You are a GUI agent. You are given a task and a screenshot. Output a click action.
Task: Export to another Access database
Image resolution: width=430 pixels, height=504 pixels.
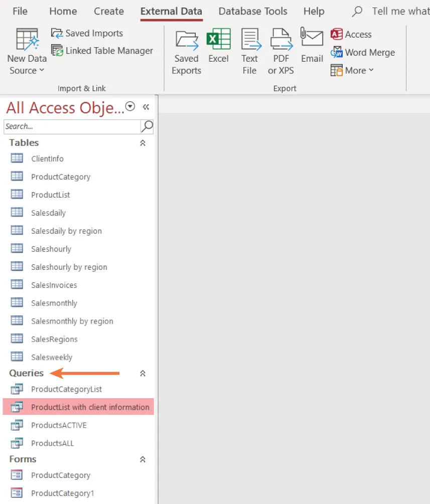(351, 34)
